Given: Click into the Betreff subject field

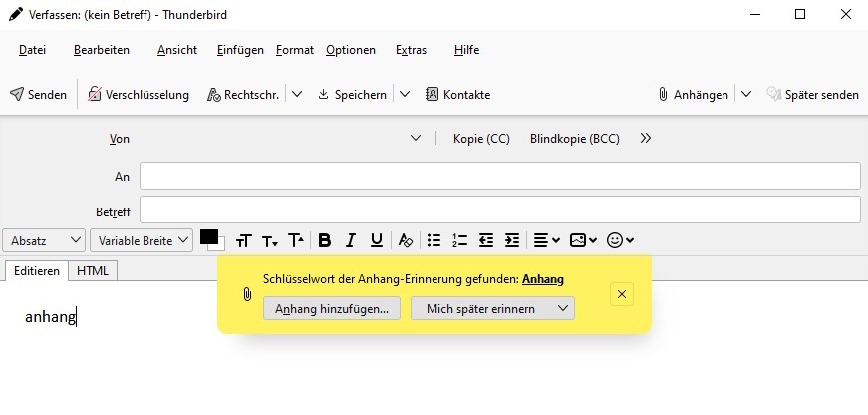Looking at the screenshot, I should [x=499, y=209].
